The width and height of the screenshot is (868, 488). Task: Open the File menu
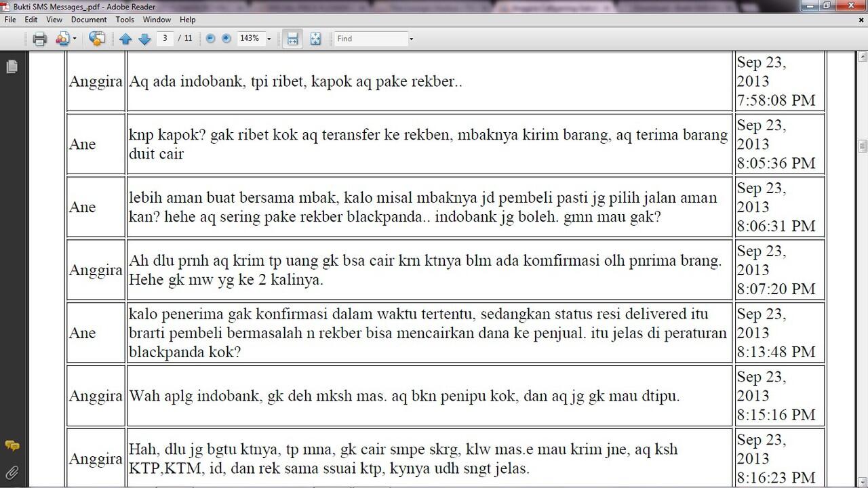[x=10, y=20]
